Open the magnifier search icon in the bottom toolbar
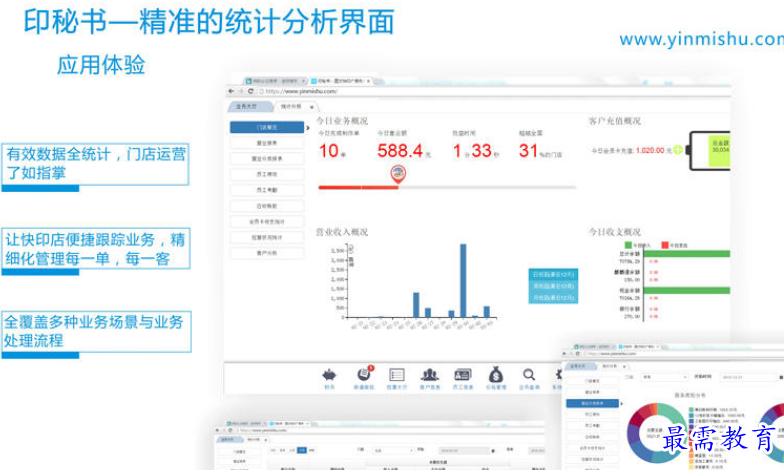Screen dimensions: 784x470 [529, 374]
